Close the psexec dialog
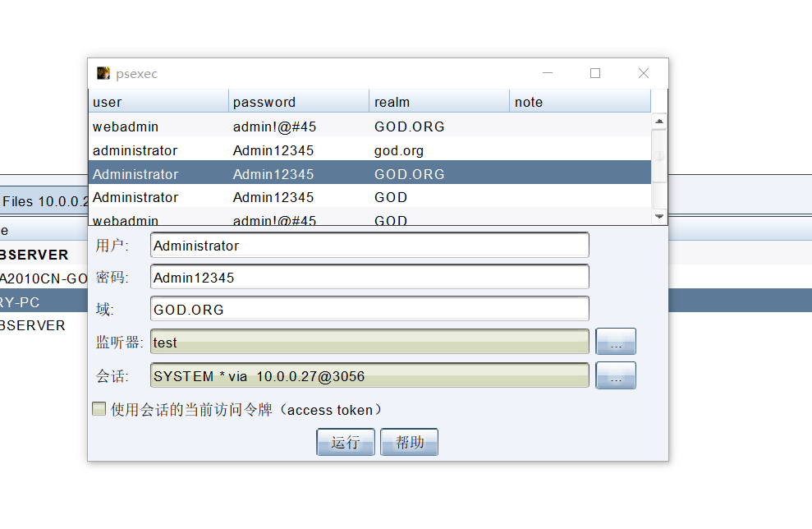 point(643,73)
